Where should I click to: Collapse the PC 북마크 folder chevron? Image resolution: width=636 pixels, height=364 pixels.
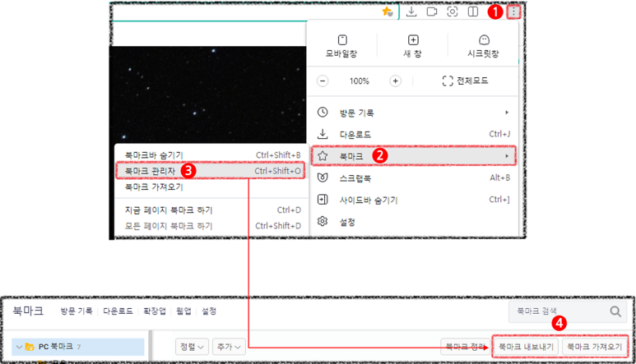coord(19,347)
